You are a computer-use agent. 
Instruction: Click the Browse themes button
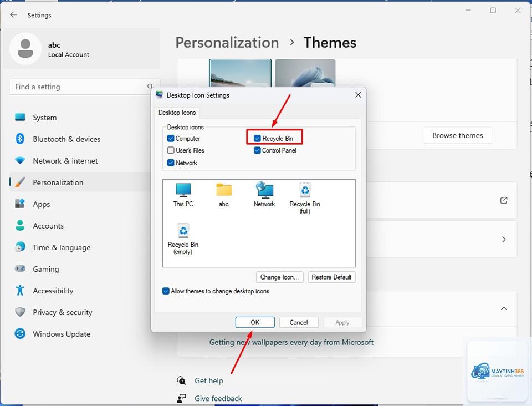pos(458,135)
